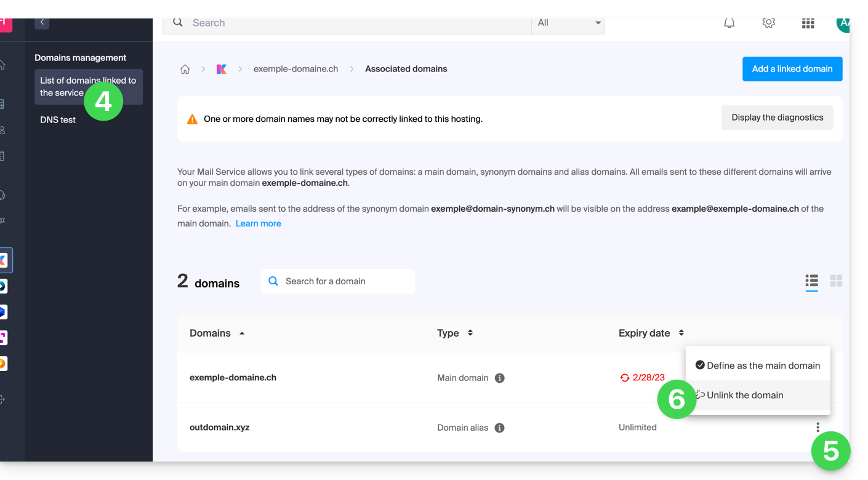Viewport: 868px width, 480px height.
Task: Click the kSuite logo in breadcrumb
Action: (x=222, y=69)
